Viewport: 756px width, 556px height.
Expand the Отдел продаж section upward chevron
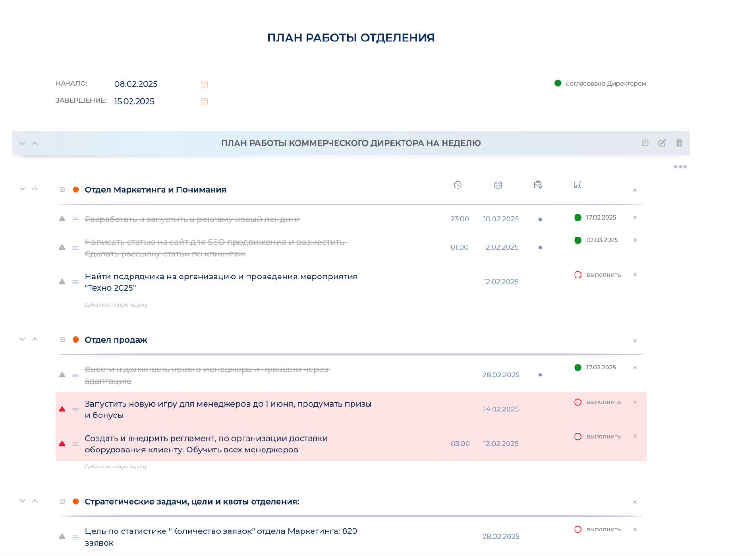[34, 339]
